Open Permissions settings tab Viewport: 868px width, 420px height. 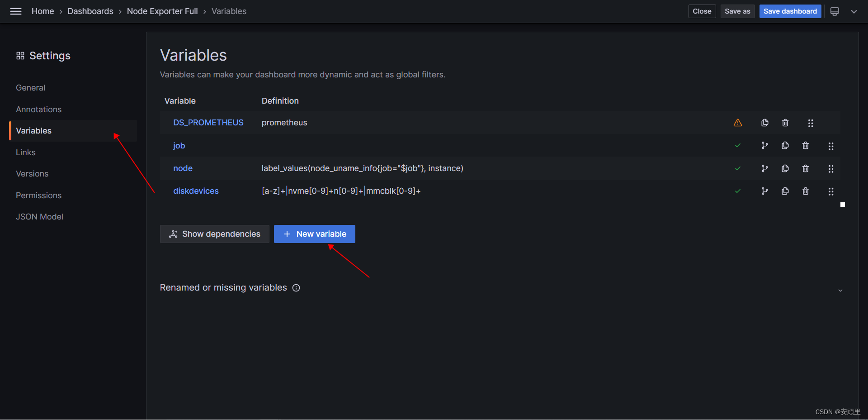coord(39,196)
